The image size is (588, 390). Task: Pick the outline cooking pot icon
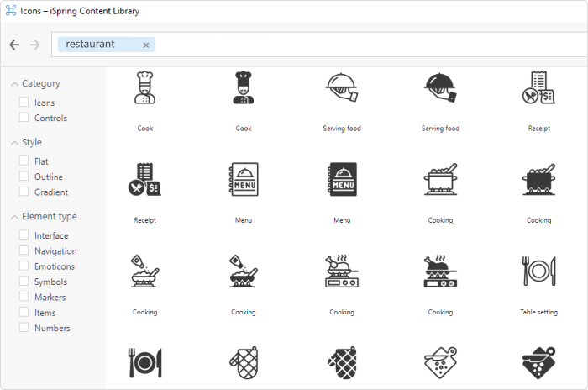tap(440, 179)
